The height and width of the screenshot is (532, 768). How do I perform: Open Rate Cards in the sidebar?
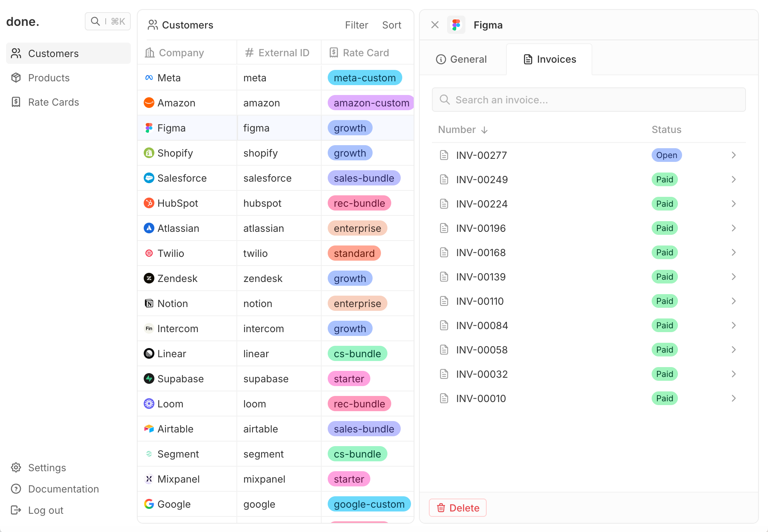(68, 102)
